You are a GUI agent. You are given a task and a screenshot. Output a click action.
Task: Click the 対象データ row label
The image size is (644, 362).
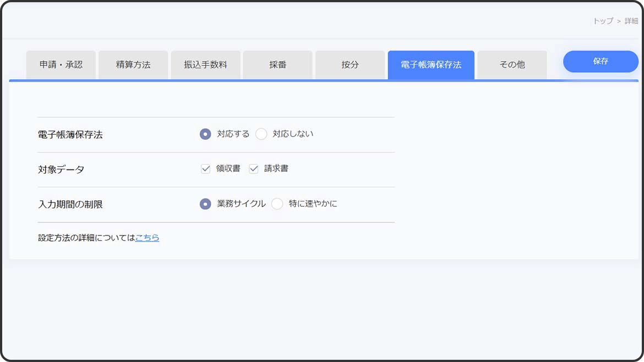61,169
